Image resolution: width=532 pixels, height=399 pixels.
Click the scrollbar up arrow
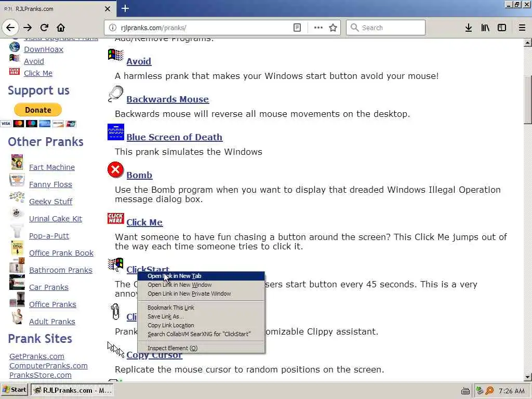pyautogui.click(x=528, y=43)
